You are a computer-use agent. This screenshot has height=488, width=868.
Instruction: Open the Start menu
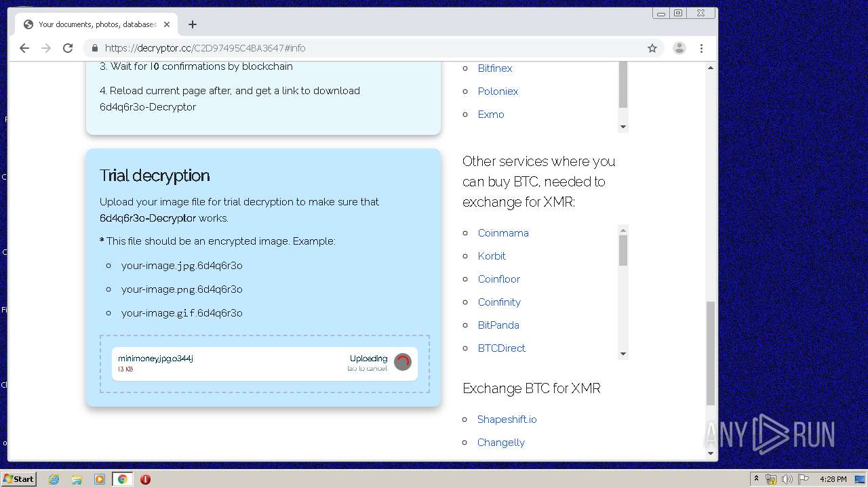(x=19, y=479)
